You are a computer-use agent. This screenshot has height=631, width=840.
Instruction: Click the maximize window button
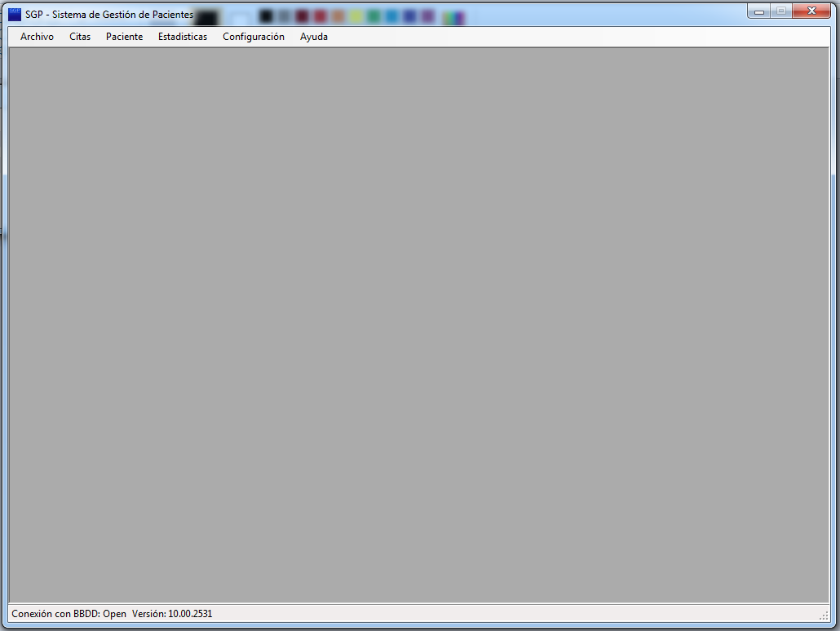[780, 11]
